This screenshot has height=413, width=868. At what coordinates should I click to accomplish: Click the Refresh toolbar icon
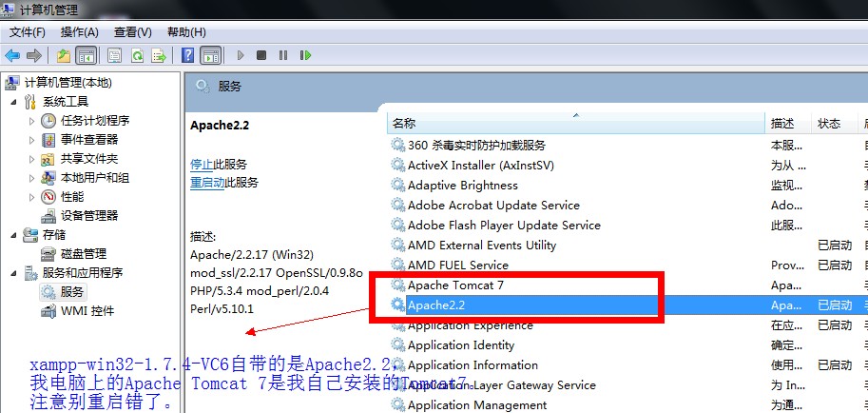coord(137,55)
